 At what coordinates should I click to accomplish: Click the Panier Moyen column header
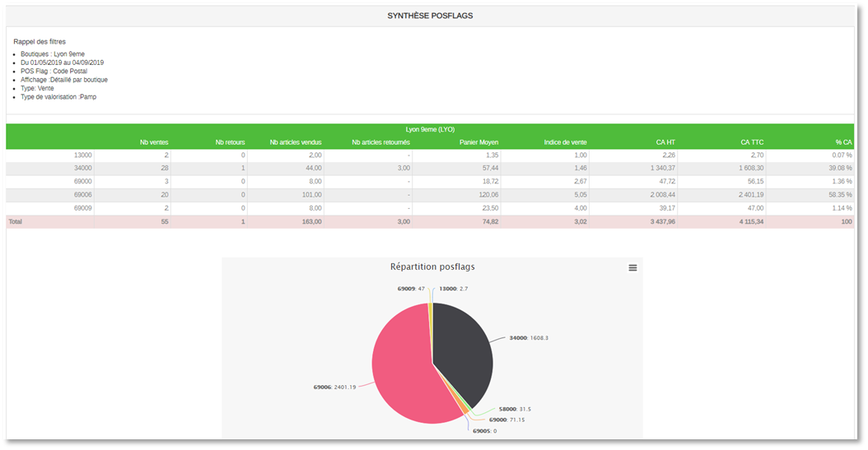478,142
